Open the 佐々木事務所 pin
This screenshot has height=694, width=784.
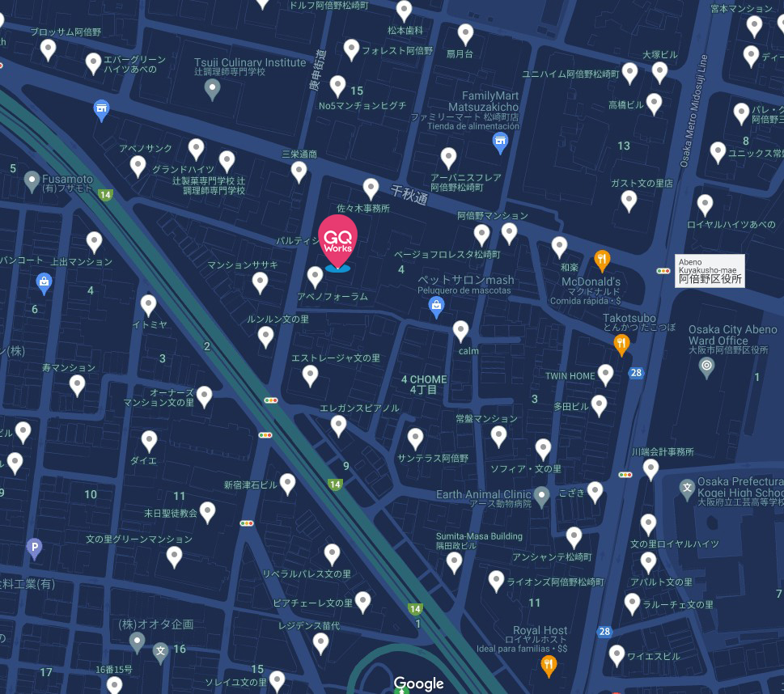371,189
